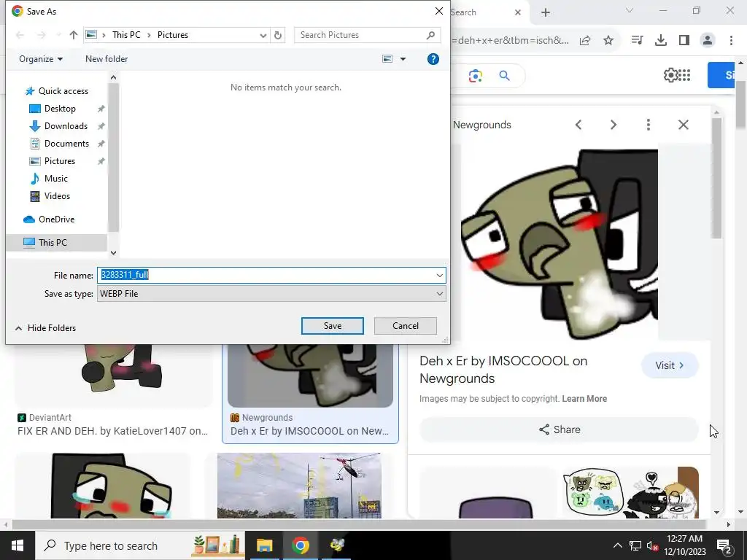Image resolution: width=747 pixels, height=560 pixels.
Task: Click the share page icon in address bar
Action: 585,41
